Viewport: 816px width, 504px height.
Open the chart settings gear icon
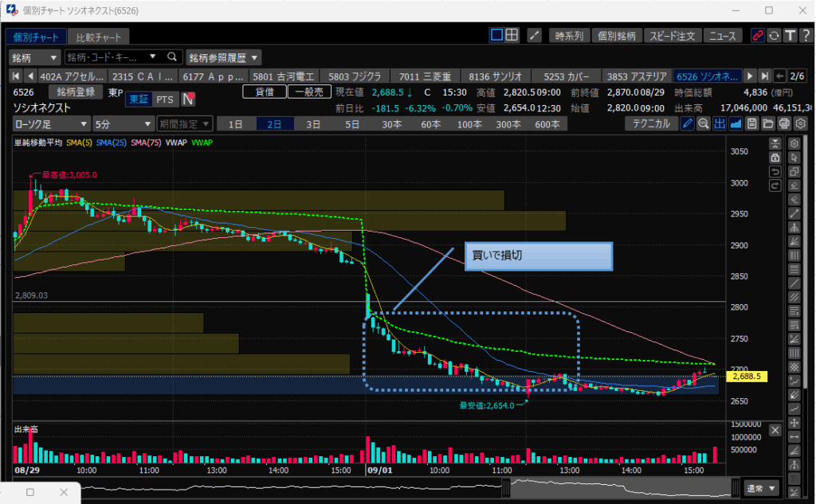(800, 123)
